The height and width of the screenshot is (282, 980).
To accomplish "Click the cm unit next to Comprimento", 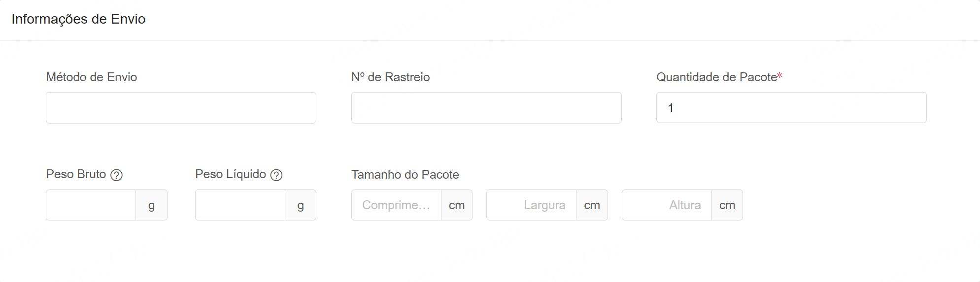I will (x=457, y=205).
